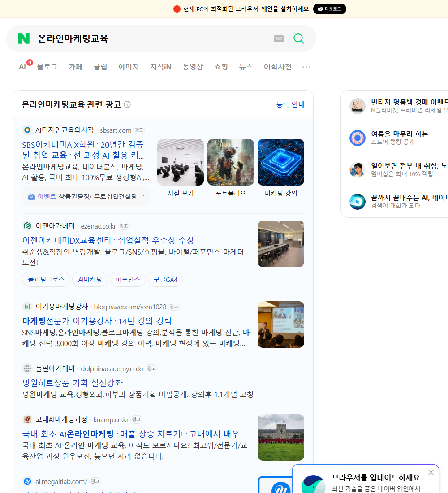Click the green magnifier search icon
The width and height of the screenshot is (448, 493).
(299, 39)
